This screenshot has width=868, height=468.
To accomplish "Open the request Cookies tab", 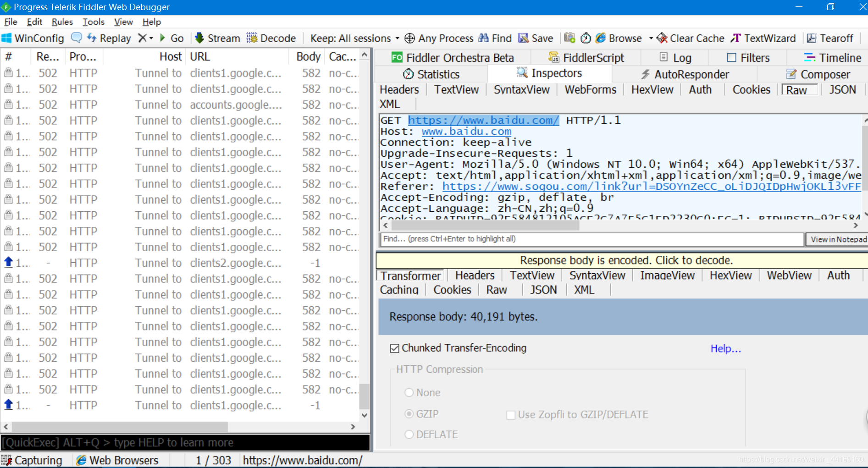I will [751, 90].
